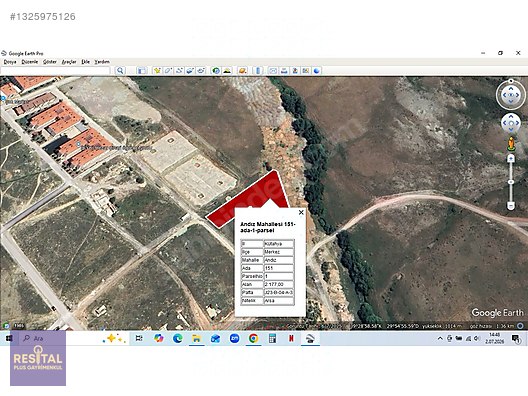Open the Düzenle menu
Screen dimensions: 528x396
click(30, 62)
